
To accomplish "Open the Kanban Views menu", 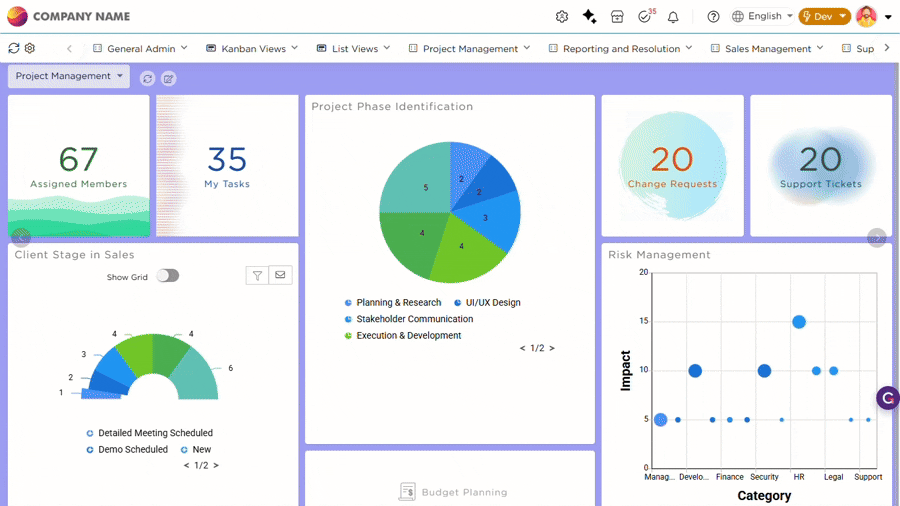I will (x=253, y=48).
